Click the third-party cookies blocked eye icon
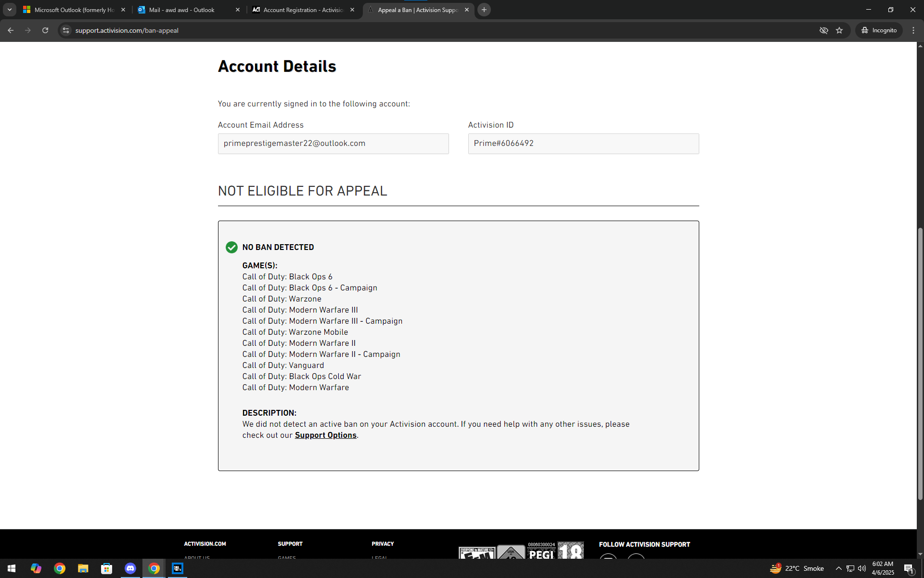This screenshot has height=578, width=924. pyautogui.click(x=824, y=30)
